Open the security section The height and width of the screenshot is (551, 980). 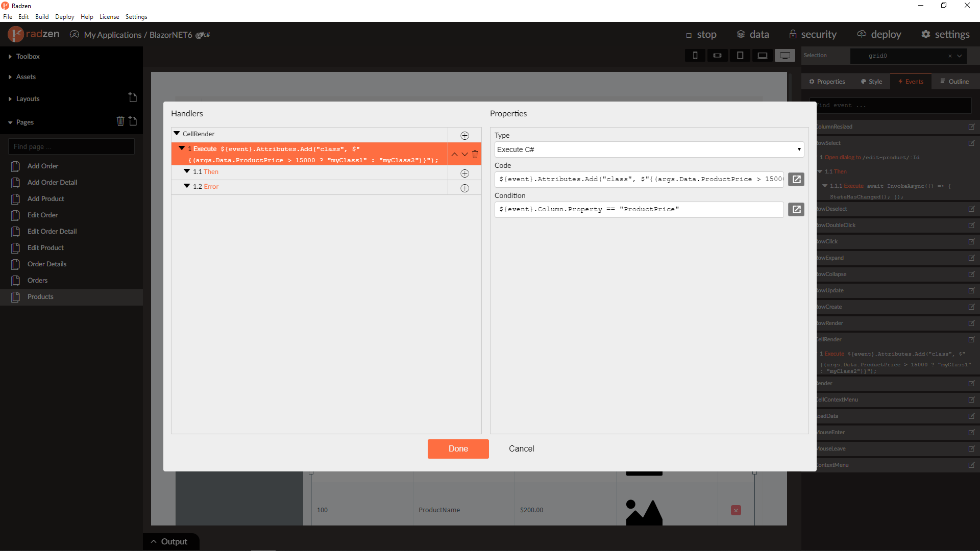[x=813, y=34]
